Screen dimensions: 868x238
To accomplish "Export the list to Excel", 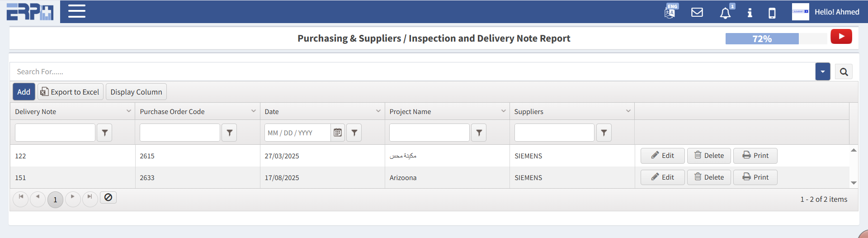I will 70,92.
